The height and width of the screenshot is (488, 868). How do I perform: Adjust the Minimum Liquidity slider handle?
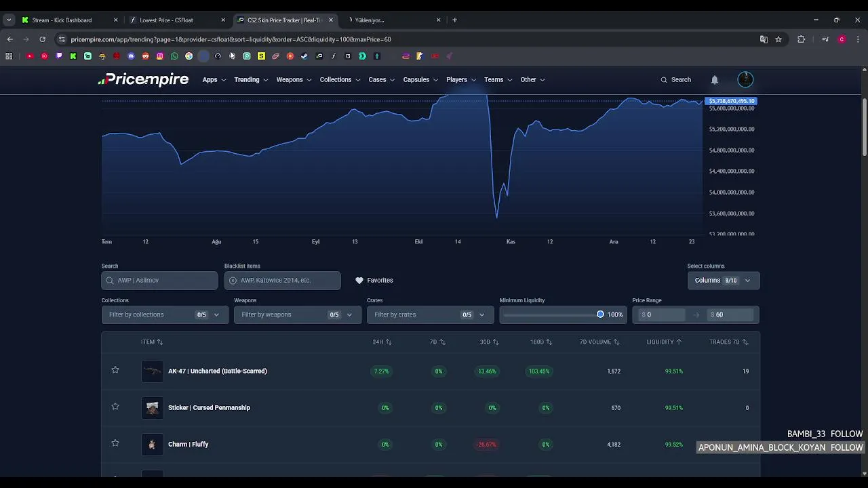[600, 314]
